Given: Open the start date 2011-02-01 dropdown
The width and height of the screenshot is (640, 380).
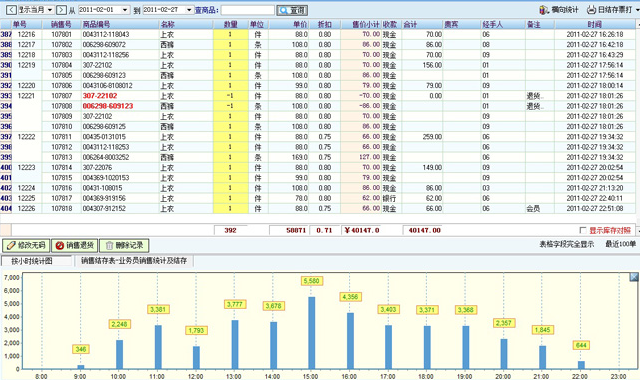Looking at the screenshot, I should tap(125, 10).
